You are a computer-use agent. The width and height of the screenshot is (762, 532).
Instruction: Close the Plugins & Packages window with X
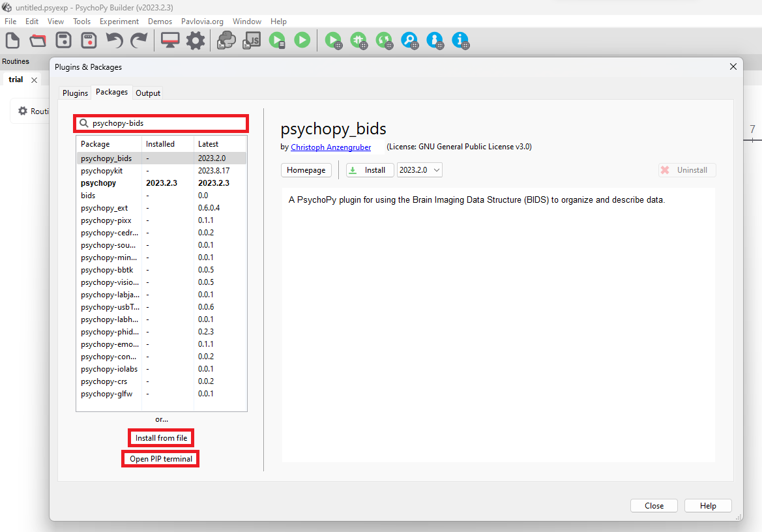pyautogui.click(x=733, y=66)
